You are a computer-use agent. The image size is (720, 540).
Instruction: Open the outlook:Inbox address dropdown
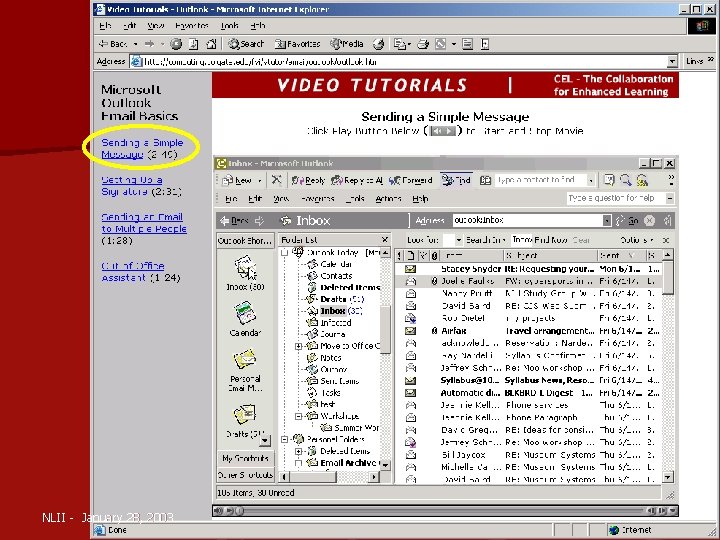pos(607,220)
